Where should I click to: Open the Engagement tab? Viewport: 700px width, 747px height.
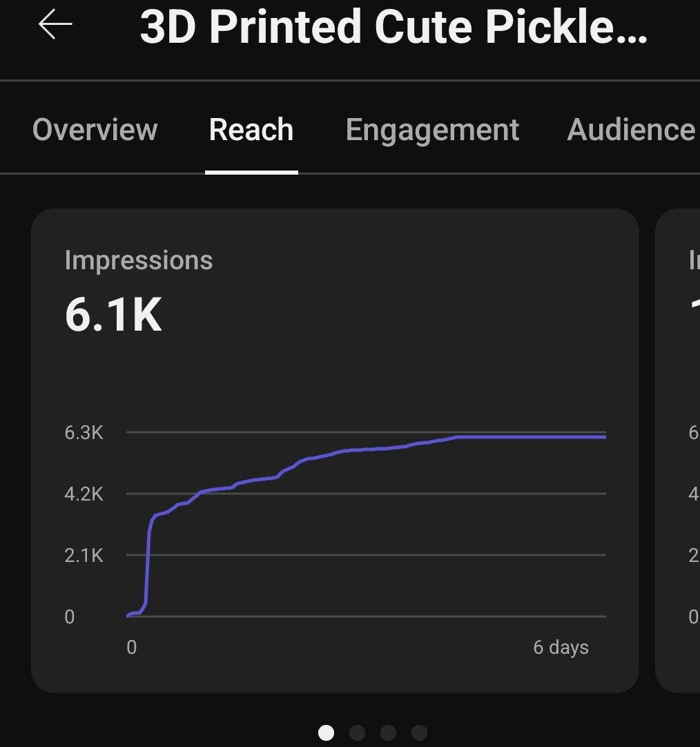click(x=432, y=129)
